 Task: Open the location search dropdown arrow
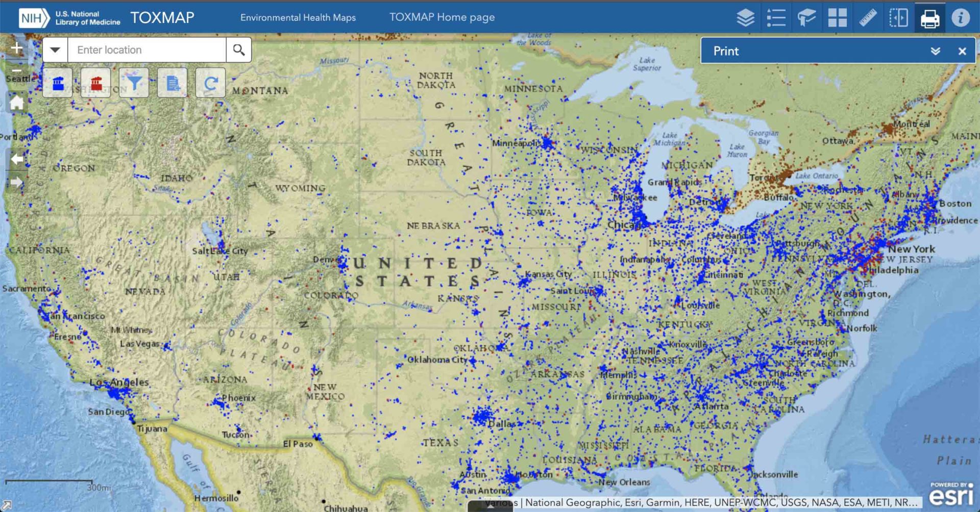pyautogui.click(x=55, y=49)
